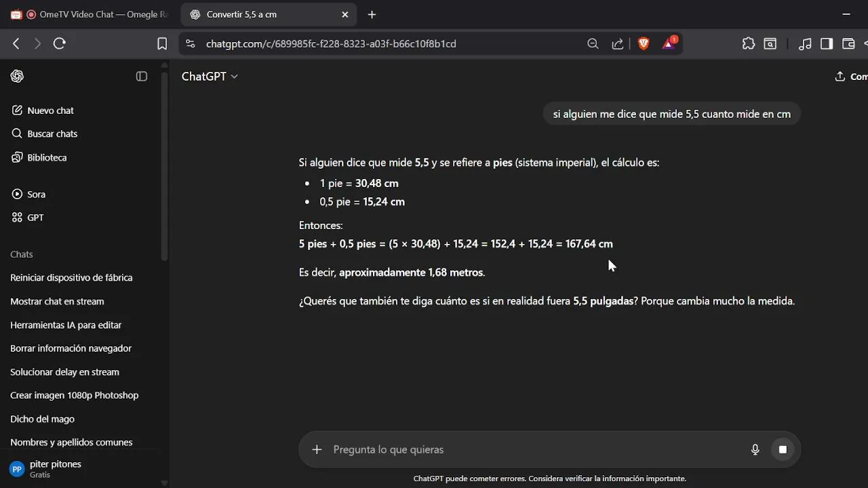The width and height of the screenshot is (868, 488).
Task: Open Sora from the sidebar
Action: click(x=28, y=195)
